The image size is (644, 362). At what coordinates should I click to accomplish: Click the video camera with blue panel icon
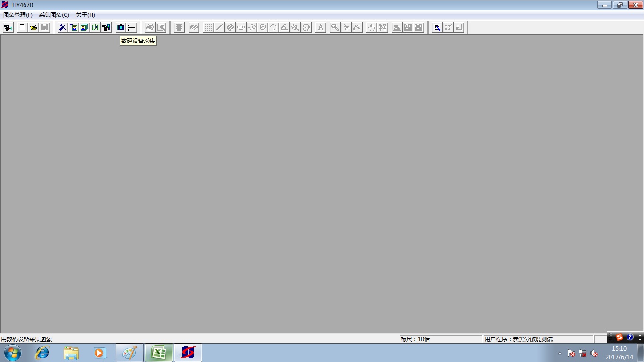click(x=106, y=27)
